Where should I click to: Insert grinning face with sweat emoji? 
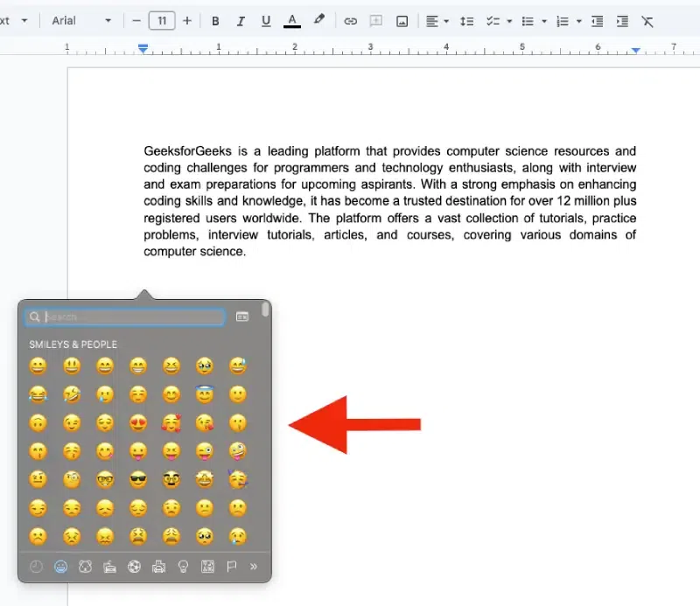pyautogui.click(x=238, y=366)
